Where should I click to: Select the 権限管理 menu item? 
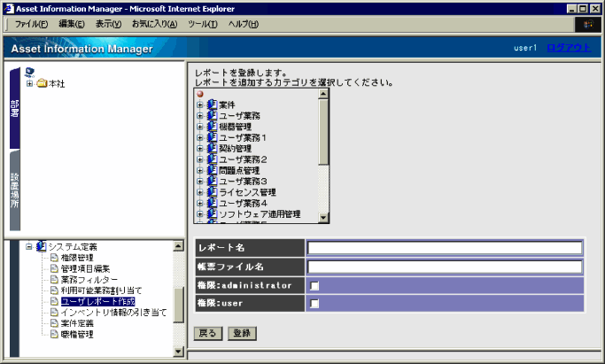click(77, 258)
